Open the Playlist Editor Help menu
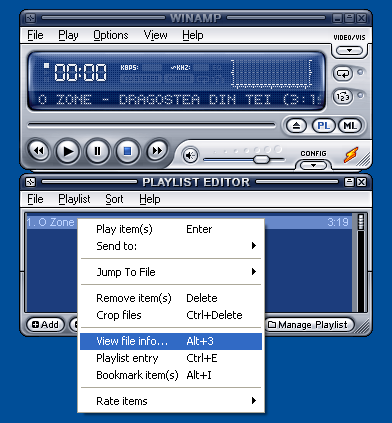 coord(150,199)
